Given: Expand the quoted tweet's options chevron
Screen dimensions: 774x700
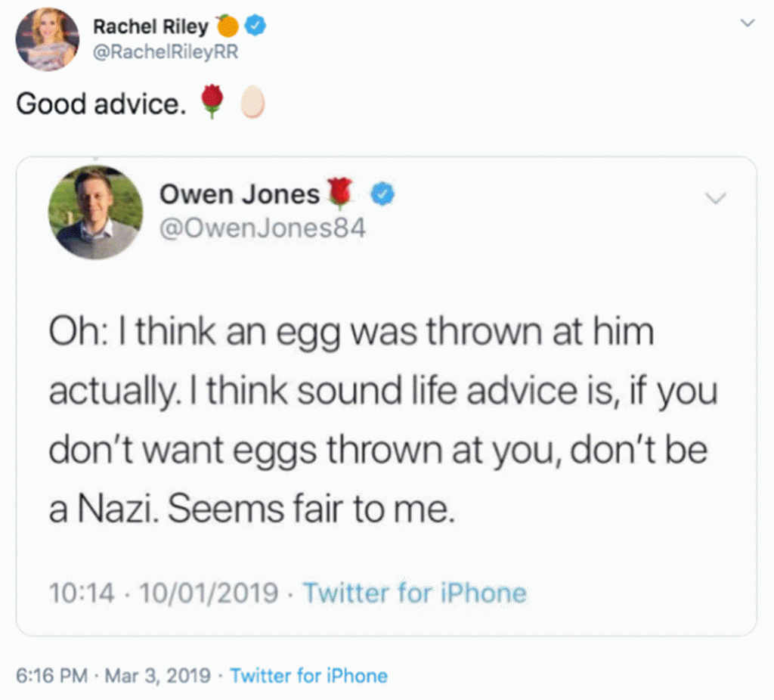Looking at the screenshot, I should [715, 198].
